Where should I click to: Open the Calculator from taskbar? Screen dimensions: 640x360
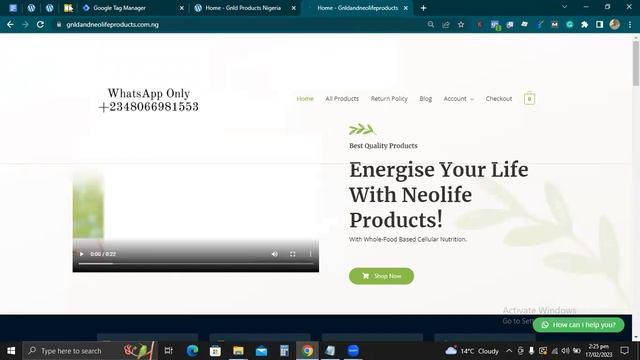284,351
